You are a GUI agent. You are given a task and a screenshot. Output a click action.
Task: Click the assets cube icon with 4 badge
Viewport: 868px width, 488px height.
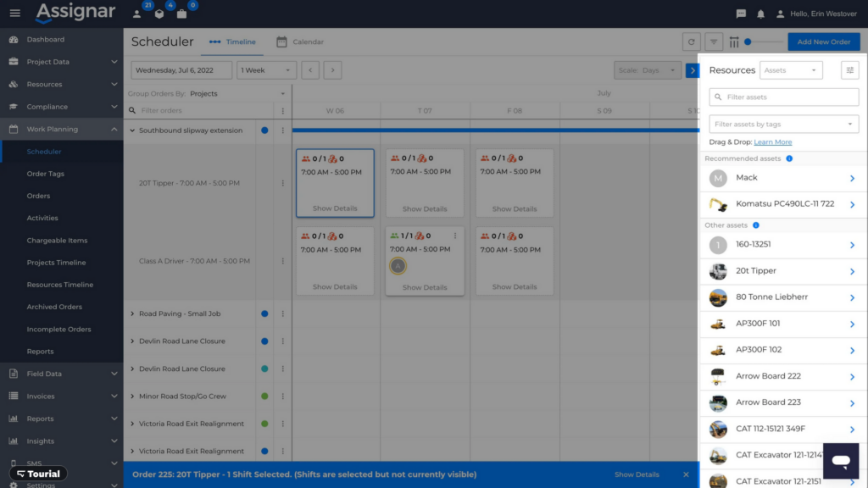click(x=159, y=14)
